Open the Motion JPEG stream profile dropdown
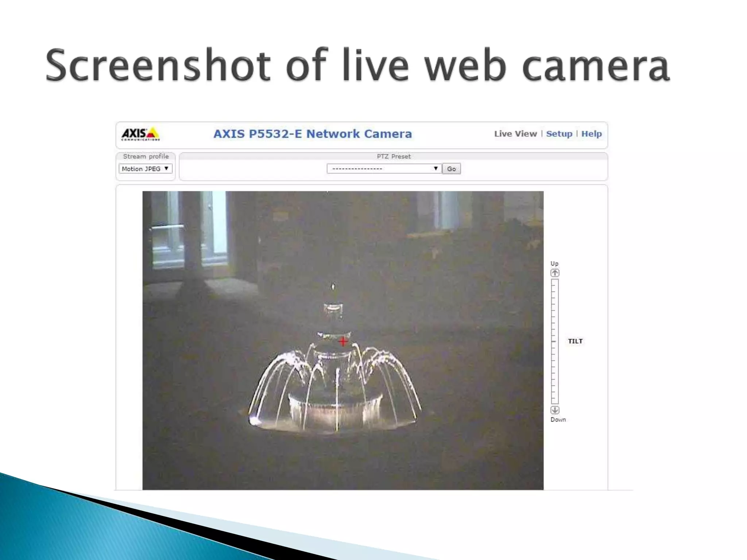The image size is (747, 560). pos(145,169)
